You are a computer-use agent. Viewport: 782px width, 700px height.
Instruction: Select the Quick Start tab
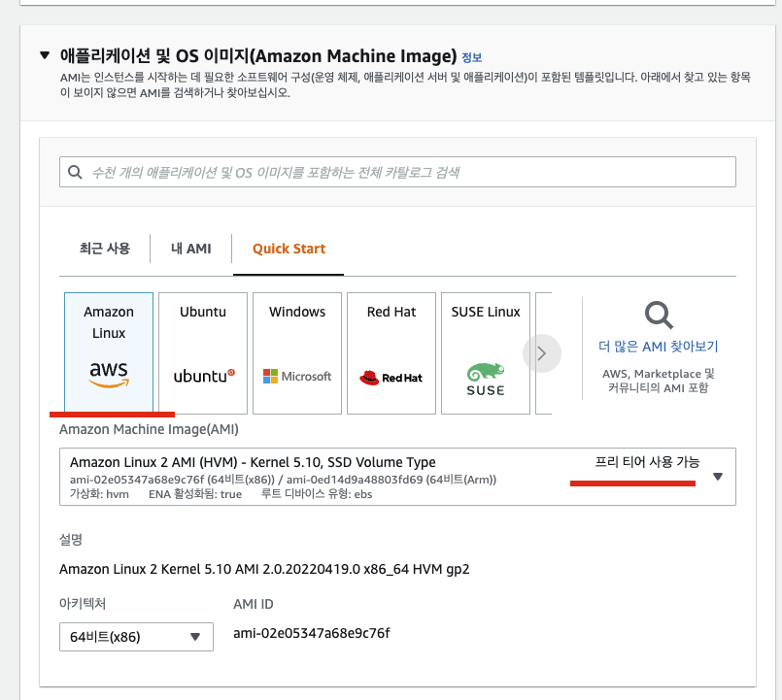(289, 249)
